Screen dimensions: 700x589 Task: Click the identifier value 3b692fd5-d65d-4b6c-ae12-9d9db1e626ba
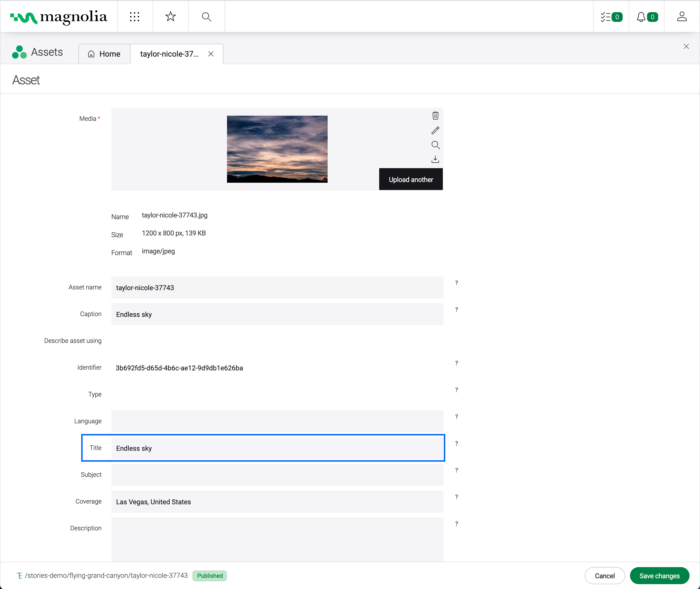point(179,368)
